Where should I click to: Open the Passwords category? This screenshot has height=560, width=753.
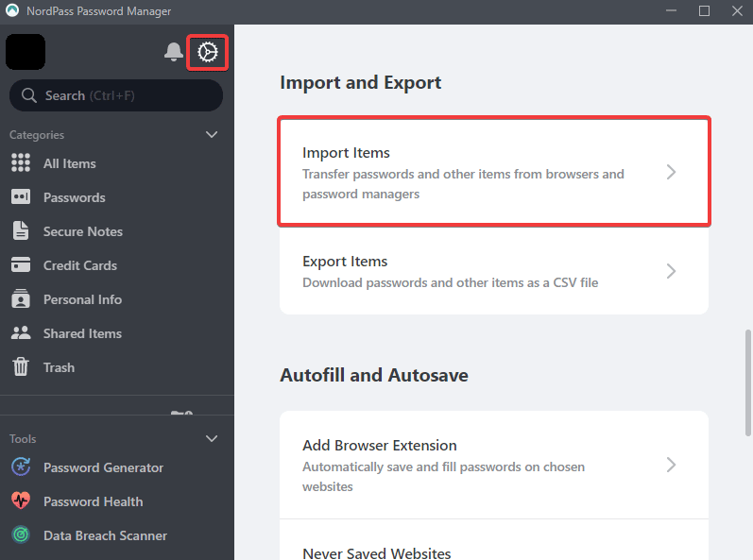(117, 197)
